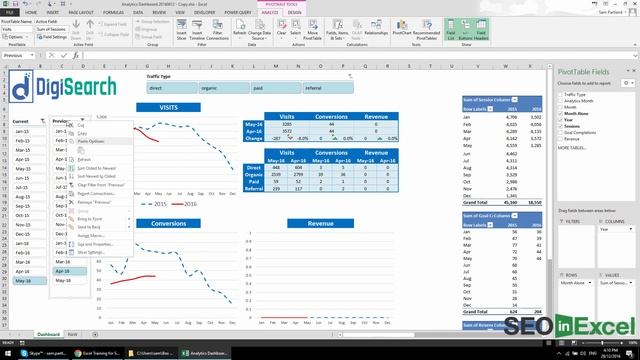Open the Relationships tool
This screenshot has height=360, width=640.
(x=376, y=28)
